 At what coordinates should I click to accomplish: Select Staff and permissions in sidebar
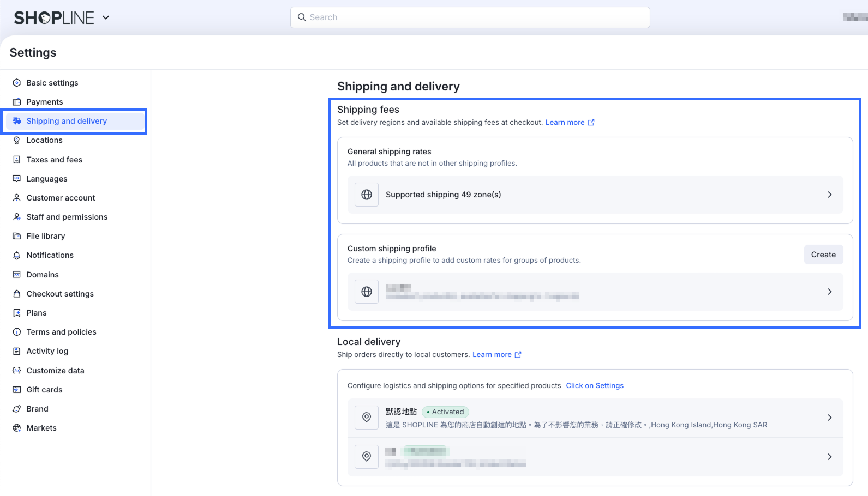click(67, 217)
